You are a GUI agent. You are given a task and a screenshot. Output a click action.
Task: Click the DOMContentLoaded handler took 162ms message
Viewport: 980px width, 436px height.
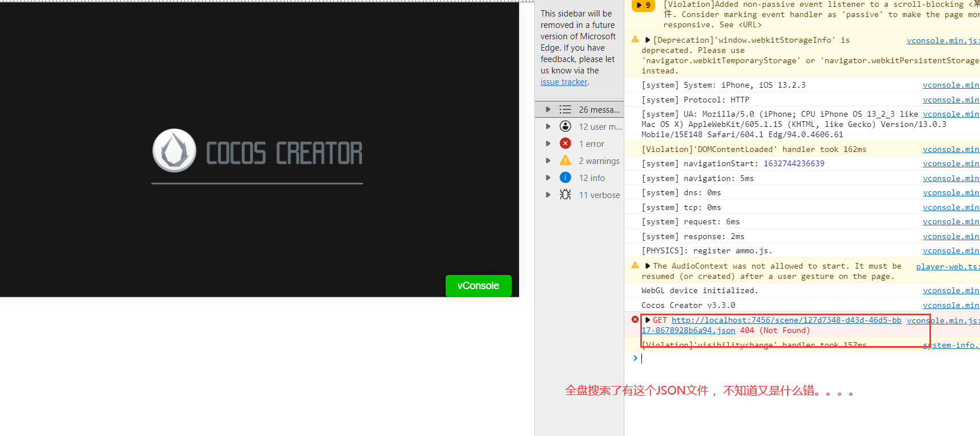[754, 149]
